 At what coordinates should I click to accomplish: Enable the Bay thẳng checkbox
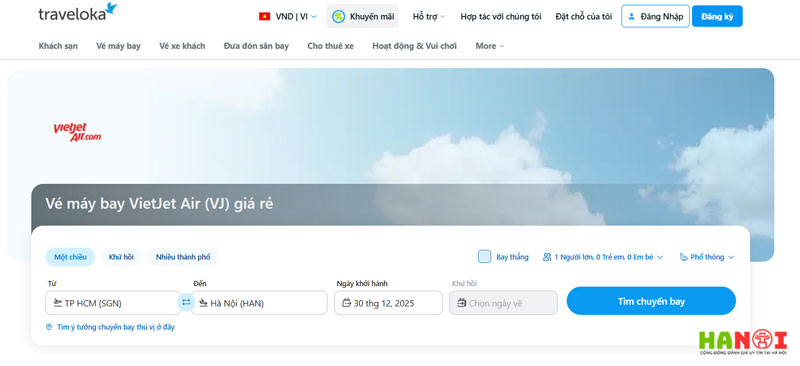tap(484, 257)
